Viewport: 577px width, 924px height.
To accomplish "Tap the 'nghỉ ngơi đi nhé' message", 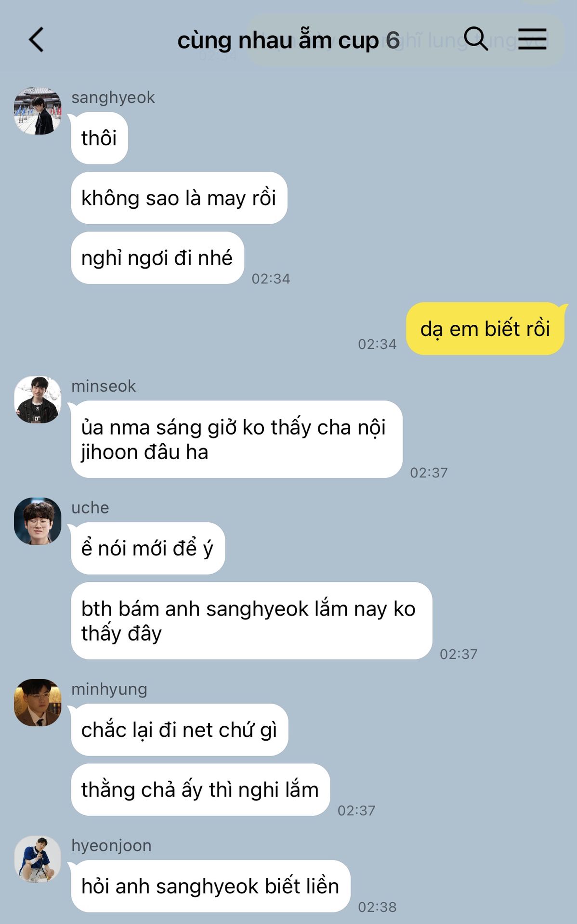I will pos(157,258).
